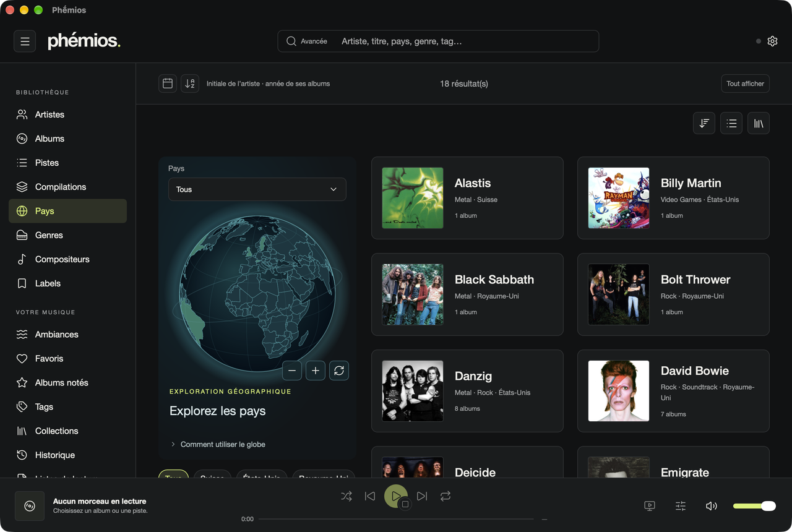Viewport: 792px width, 532px height.
Task: Reset globe rotation icon
Action: click(x=339, y=371)
